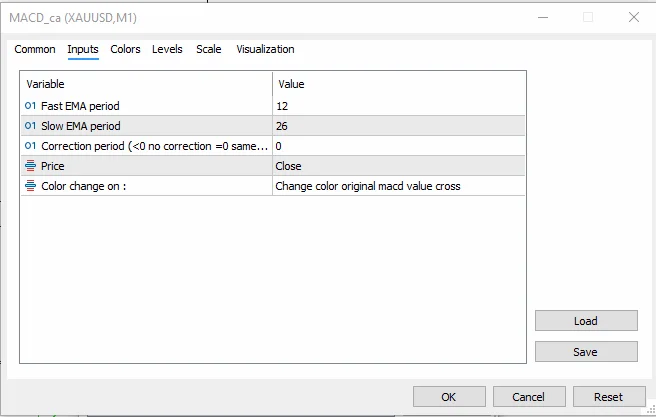Click the Variable column header

coord(146,84)
